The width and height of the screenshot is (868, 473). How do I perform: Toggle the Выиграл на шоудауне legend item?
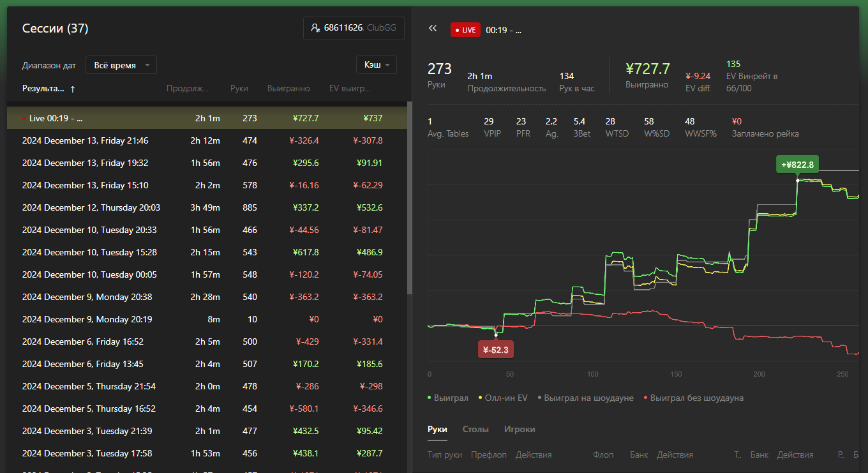point(585,398)
